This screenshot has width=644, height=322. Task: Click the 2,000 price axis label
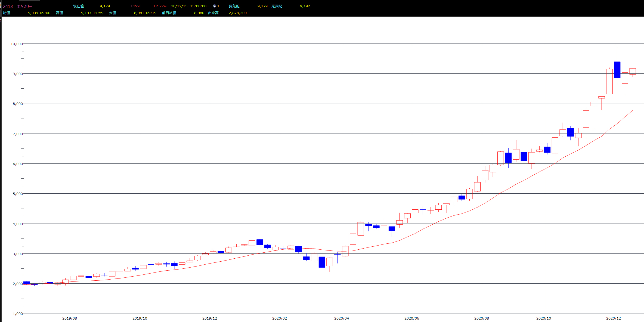[x=18, y=284]
